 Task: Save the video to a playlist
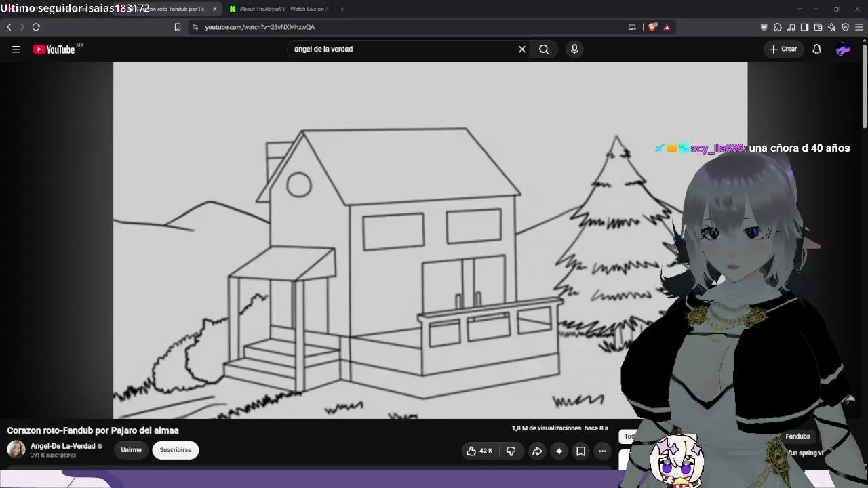point(580,451)
